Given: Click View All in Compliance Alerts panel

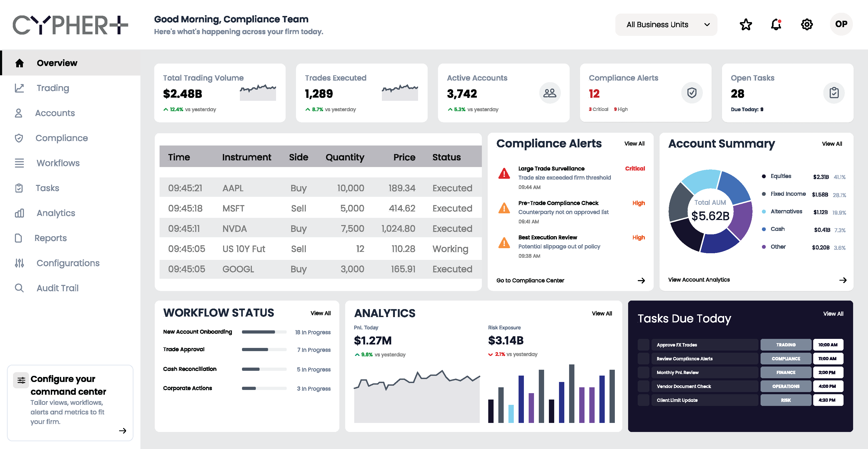Looking at the screenshot, I should (634, 144).
